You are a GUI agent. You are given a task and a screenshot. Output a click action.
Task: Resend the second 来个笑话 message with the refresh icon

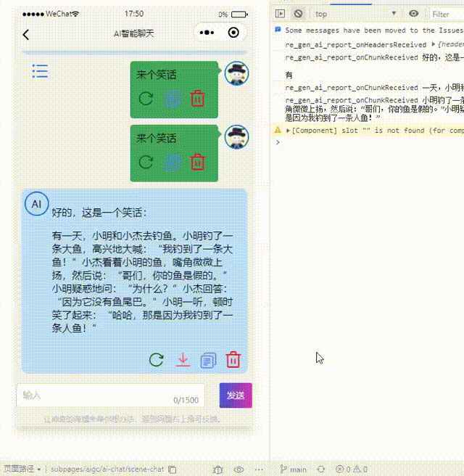click(146, 162)
